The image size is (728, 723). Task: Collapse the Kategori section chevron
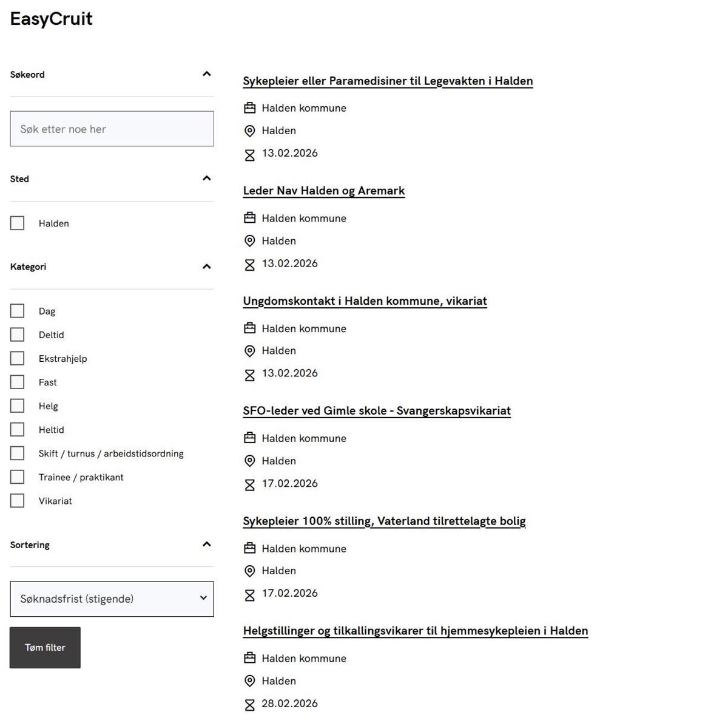click(x=206, y=266)
